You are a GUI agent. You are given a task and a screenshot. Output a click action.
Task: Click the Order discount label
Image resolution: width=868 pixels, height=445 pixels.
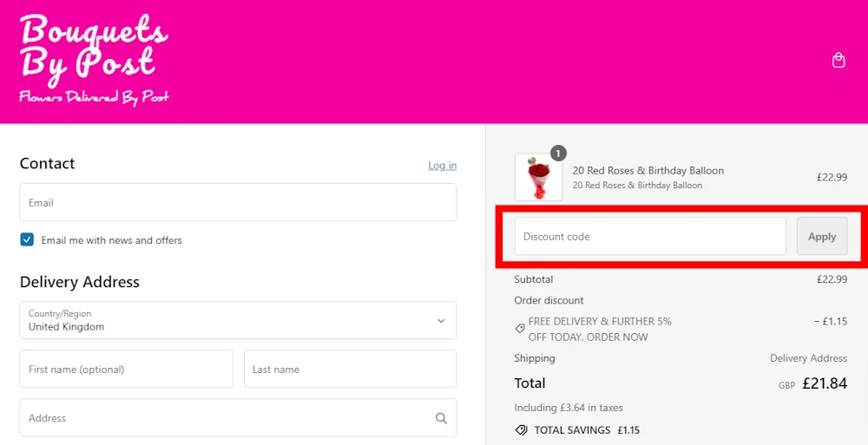pos(549,300)
